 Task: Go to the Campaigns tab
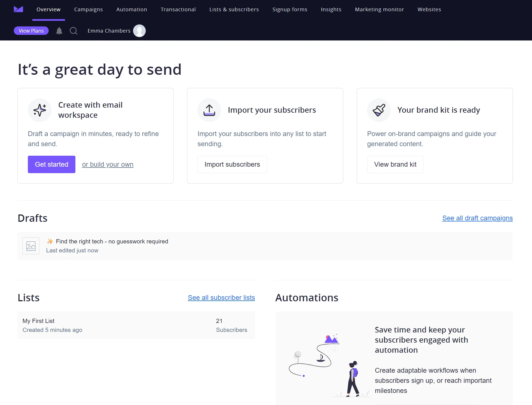click(88, 9)
